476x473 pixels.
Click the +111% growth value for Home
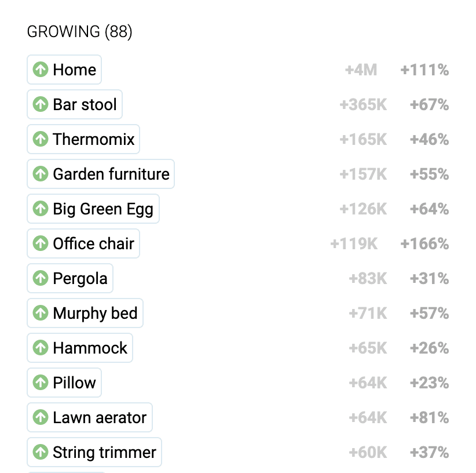[424, 70]
